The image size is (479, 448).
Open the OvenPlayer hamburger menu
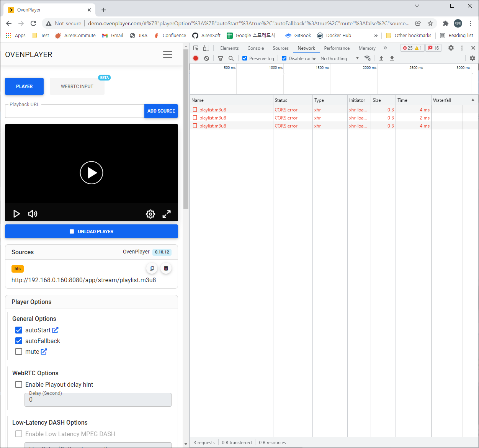[167, 54]
